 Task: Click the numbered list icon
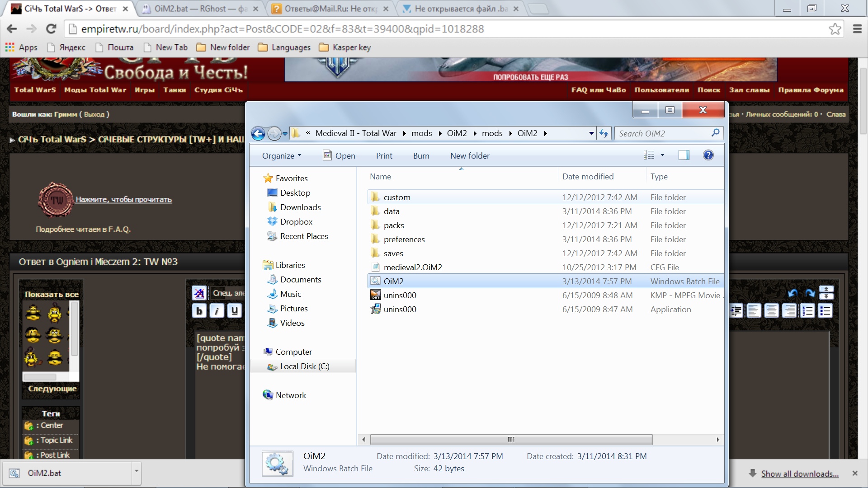(807, 311)
